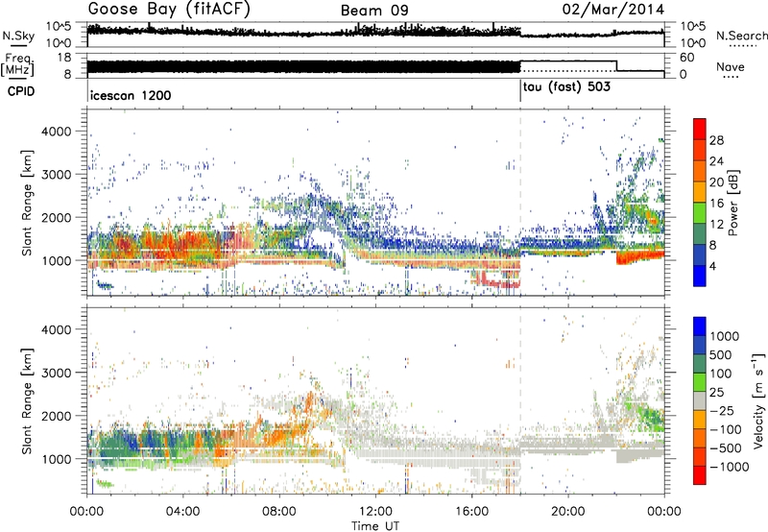The height and width of the screenshot is (532, 768).
Task: Select the Time UT axis title
Action: click(375, 526)
